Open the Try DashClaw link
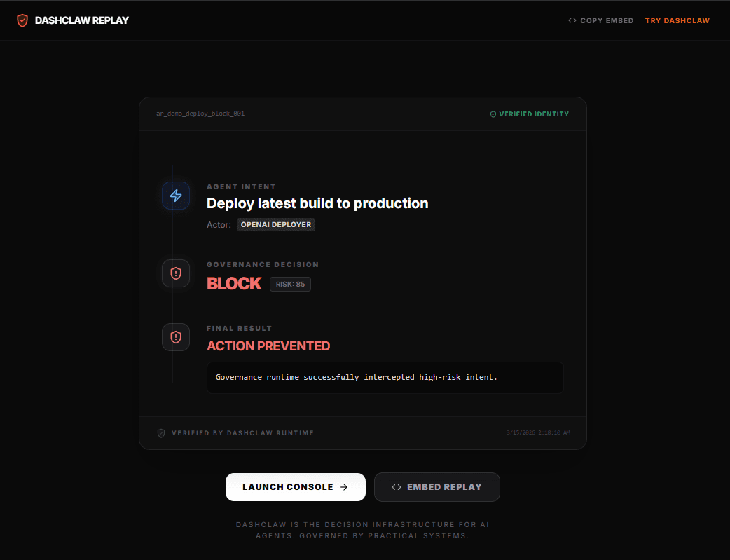Image resolution: width=730 pixels, height=560 pixels. point(677,21)
